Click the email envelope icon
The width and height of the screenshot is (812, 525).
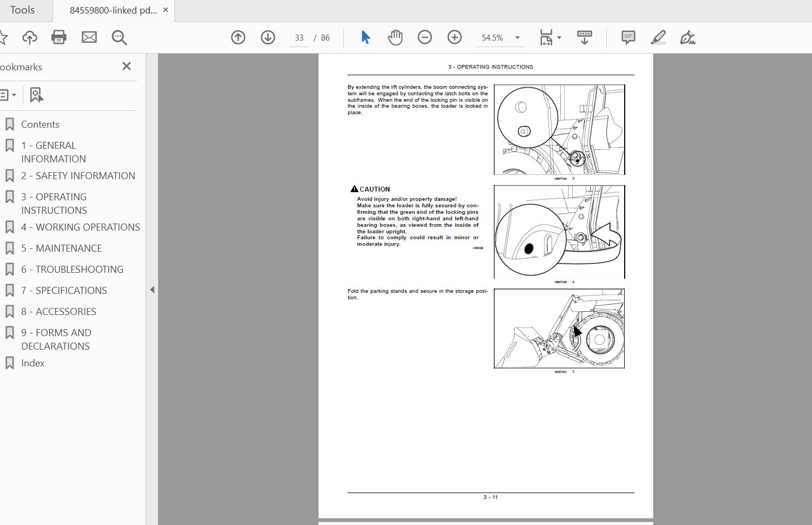pos(89,37)
